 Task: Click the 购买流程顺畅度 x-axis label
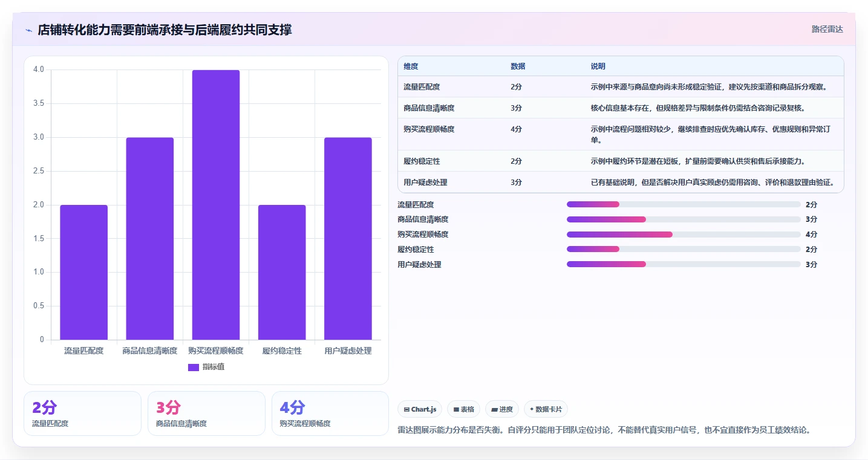[x=216, y=351]
